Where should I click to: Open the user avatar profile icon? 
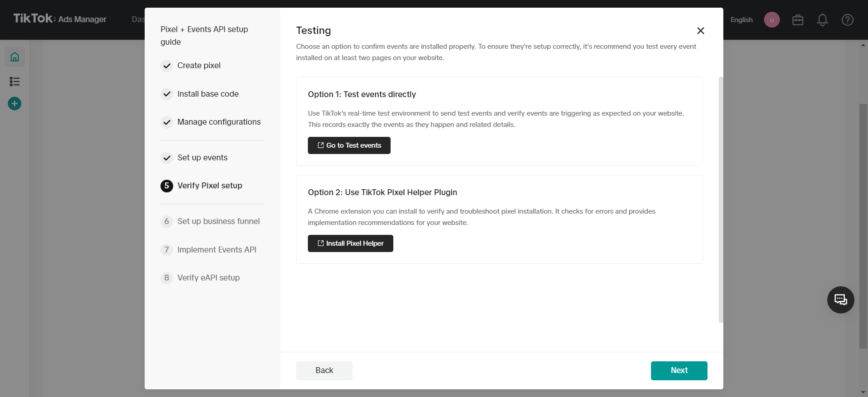click(772, 20)
